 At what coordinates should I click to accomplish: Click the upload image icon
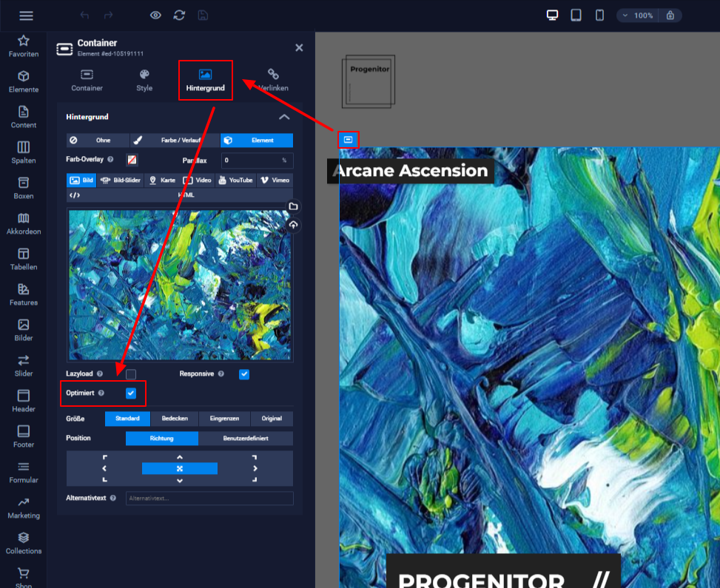click(x=294, y=225)
